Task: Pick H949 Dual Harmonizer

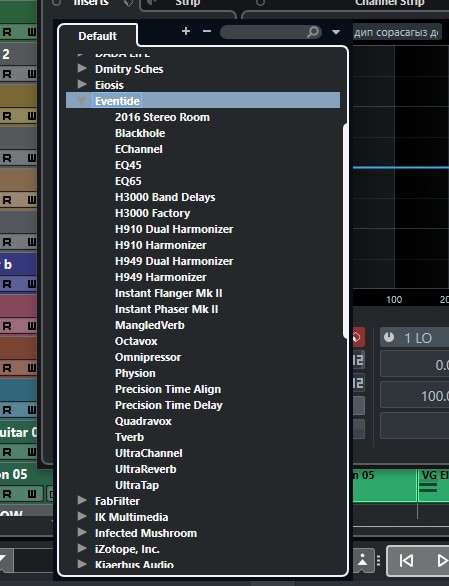Action: [174, 261]
